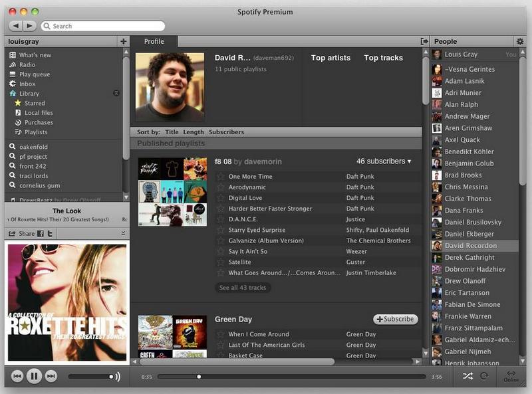Screen dimensions: 532x394
Task: Click in the Search field
Action: (103, 26)
